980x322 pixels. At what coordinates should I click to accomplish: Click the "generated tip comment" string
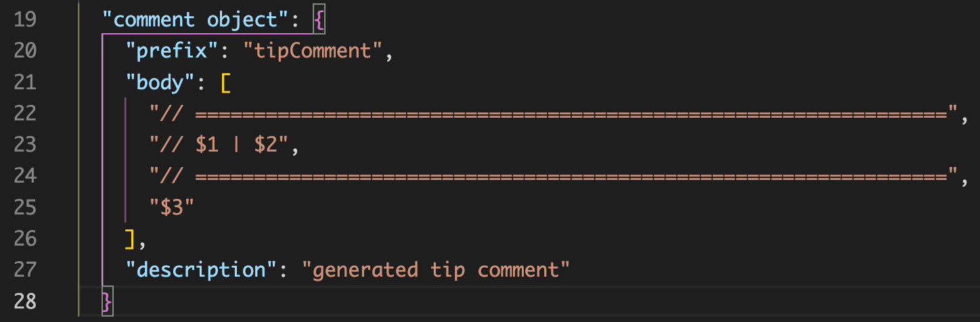point(436,270)
